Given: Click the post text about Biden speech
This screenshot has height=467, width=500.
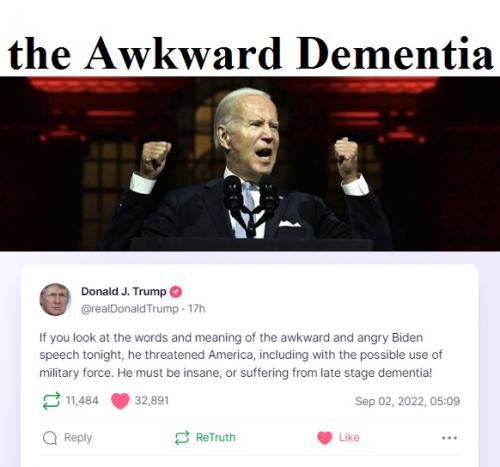Looking at the screenshot, I should click(241, 355).
